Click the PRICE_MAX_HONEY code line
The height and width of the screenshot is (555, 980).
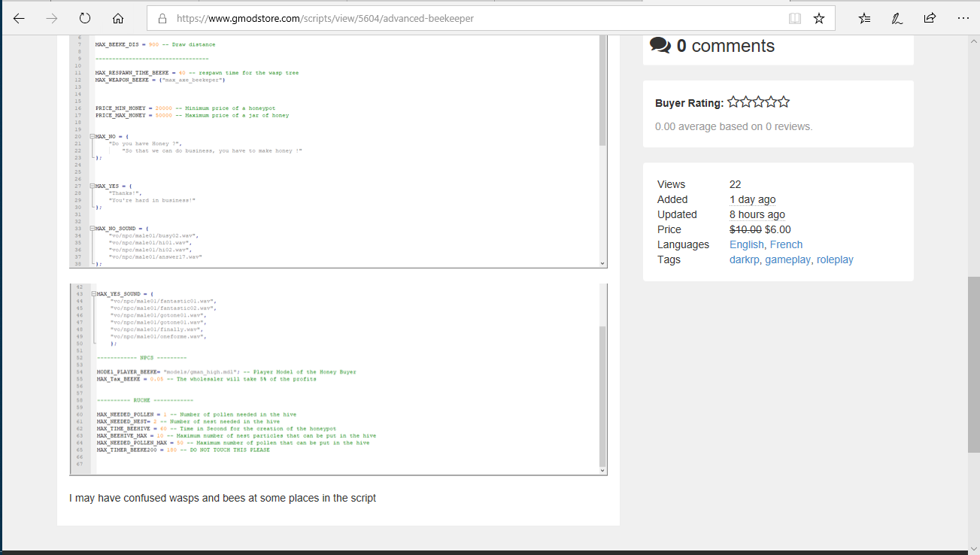(x=193, y=115)
